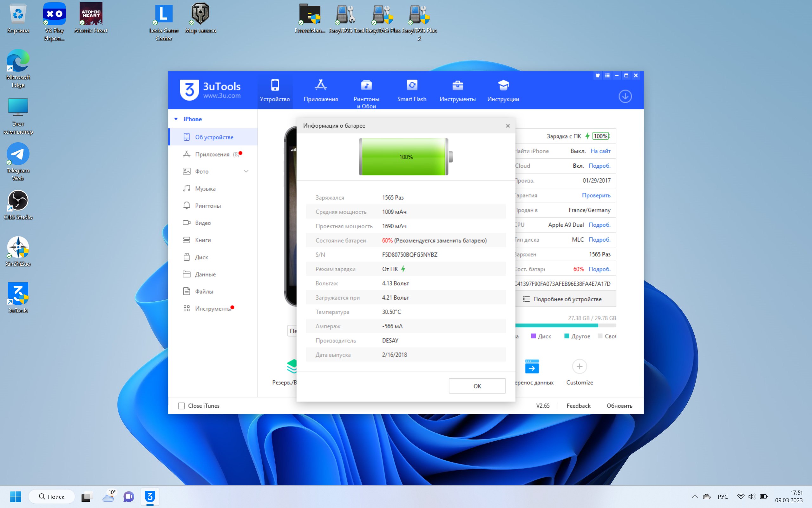Click the На сайт link
This screenshot has height=508, width=812.
pos(600,151)
